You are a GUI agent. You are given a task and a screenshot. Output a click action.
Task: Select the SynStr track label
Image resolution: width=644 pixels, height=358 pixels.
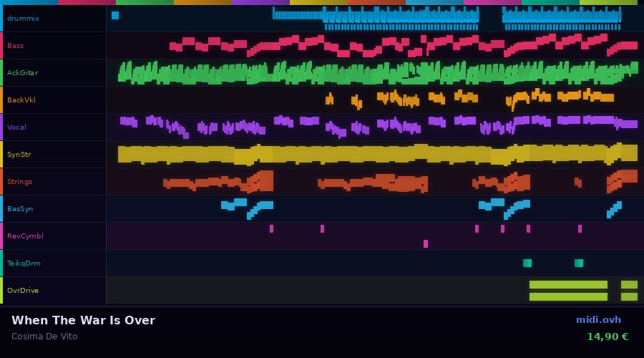click(19, 155)
